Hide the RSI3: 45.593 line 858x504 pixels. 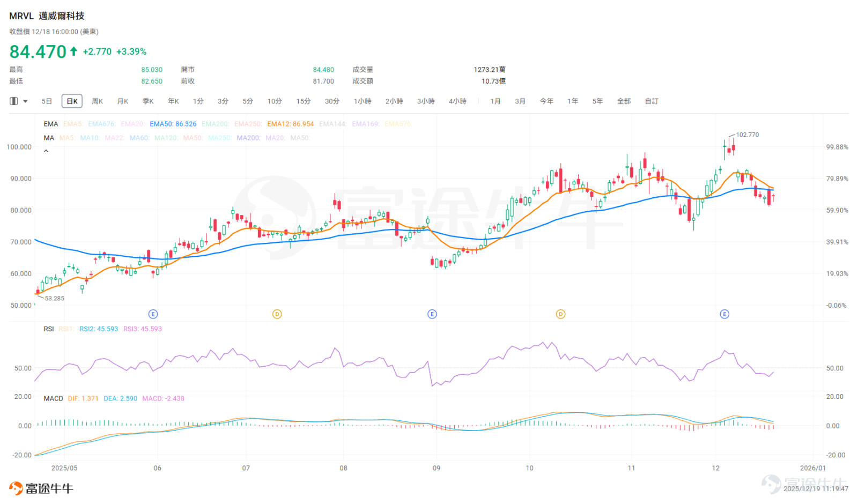click(x=143, y=329)
